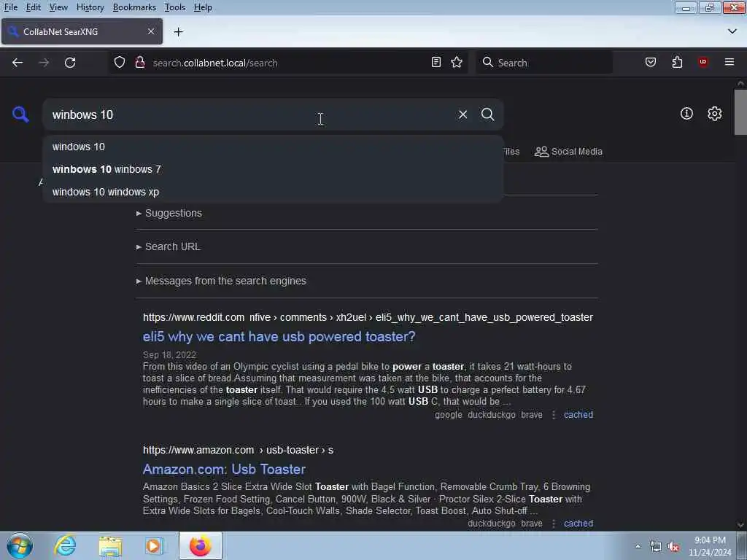Viewport: 747px width, 560px height.
Task: Choose the 'windows 10 windows xp' suggestion
Action: [273, 192]
